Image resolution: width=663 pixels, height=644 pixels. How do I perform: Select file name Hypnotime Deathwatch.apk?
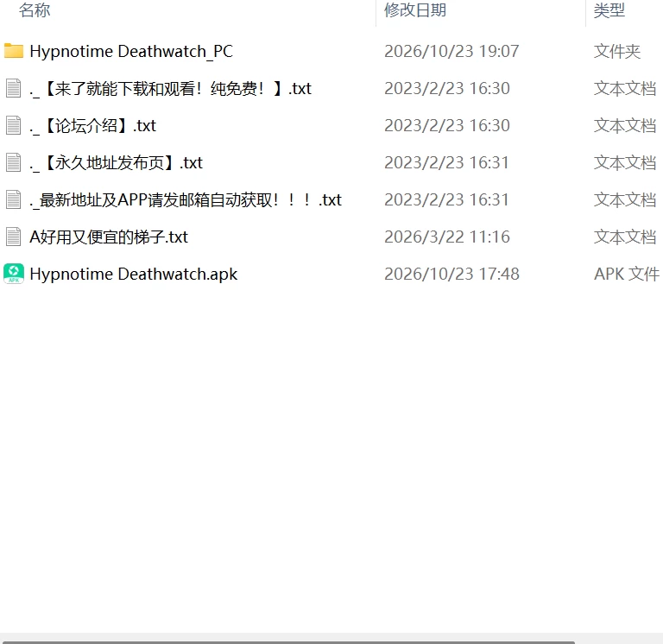134,275
